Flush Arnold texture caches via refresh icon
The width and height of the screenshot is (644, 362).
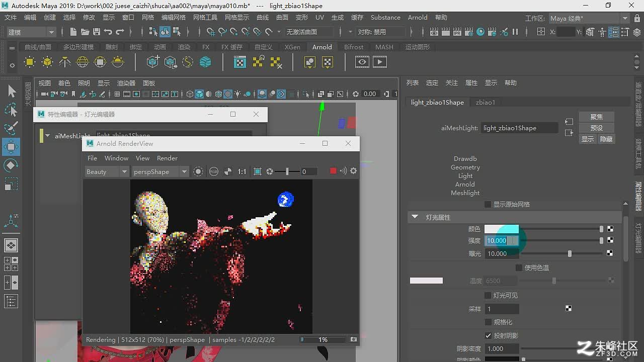258,62
